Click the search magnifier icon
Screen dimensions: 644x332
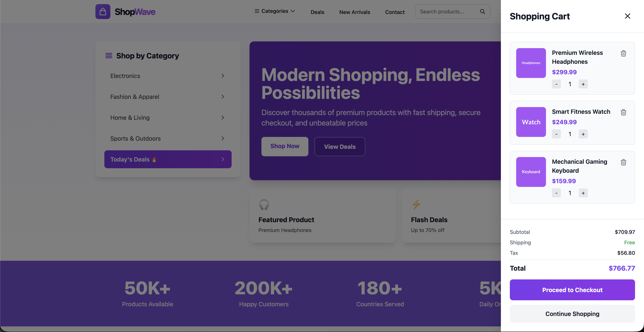tap(482, 11)
